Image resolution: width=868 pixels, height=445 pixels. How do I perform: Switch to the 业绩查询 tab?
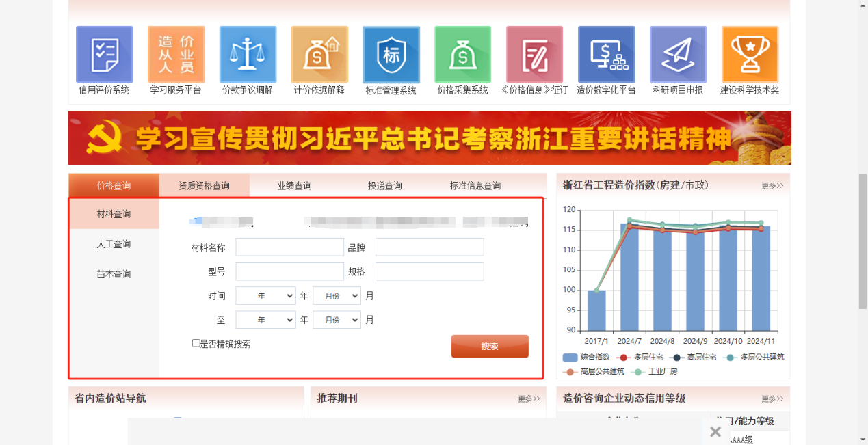tap(294, 185)
